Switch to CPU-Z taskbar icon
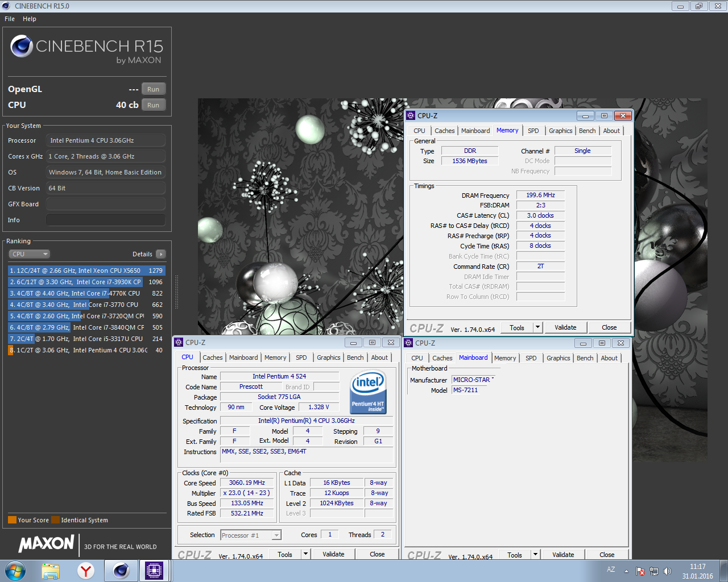The height and width of the screenshot is (582, 728). 154,571
